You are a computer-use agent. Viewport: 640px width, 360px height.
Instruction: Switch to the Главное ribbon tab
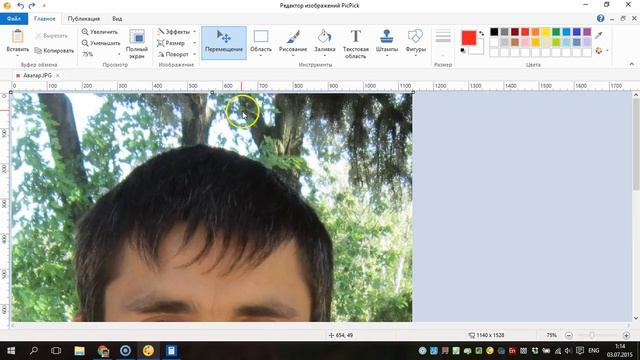click(44, 19)
